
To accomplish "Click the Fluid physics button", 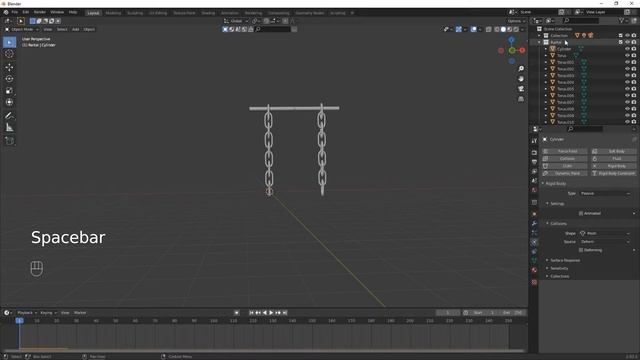I will point(613,158).
